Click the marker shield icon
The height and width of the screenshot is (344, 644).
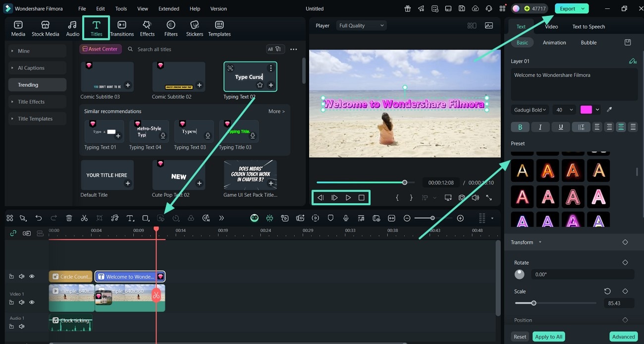click(x=330, y=218)
